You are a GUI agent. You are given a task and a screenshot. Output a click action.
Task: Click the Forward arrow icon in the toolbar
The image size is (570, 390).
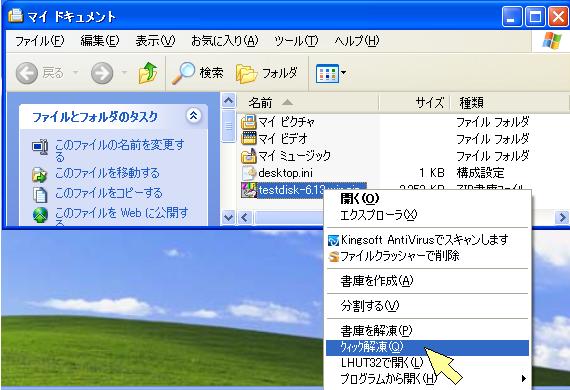coord(102,73)
